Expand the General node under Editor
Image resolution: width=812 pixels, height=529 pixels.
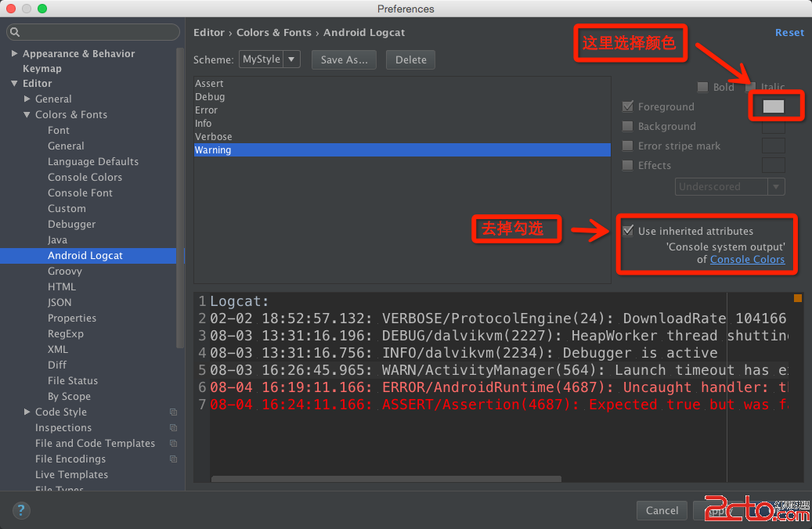27,99
